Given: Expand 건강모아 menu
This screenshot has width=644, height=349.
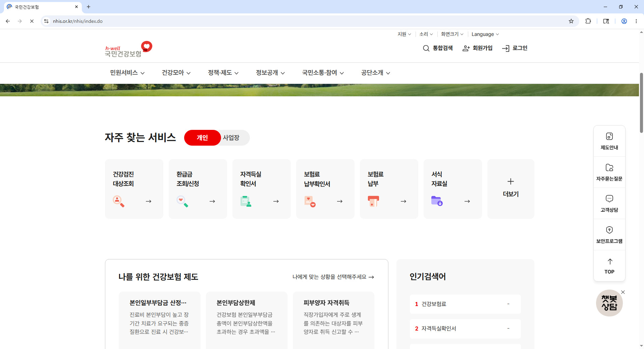Looking at the screenshot, I should [176, 73].
